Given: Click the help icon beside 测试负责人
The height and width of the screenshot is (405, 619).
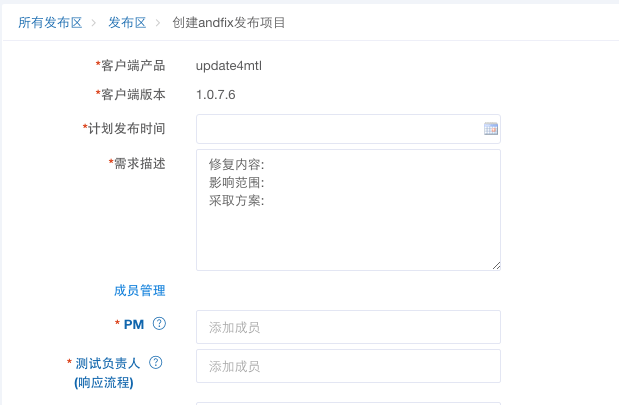Looking at the screenshot, I should (156, 363).
